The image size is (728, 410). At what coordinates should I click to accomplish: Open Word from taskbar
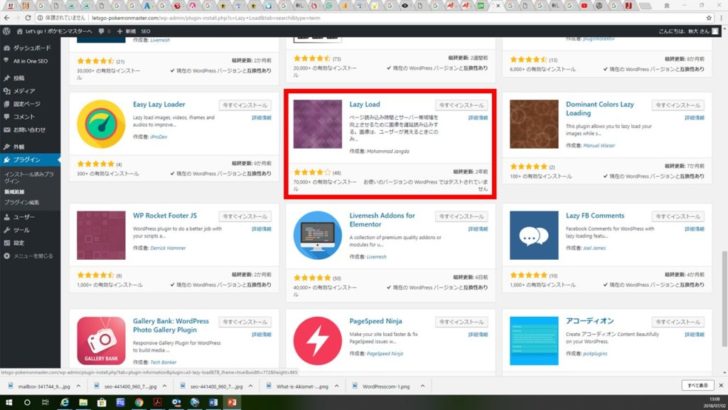213,402
